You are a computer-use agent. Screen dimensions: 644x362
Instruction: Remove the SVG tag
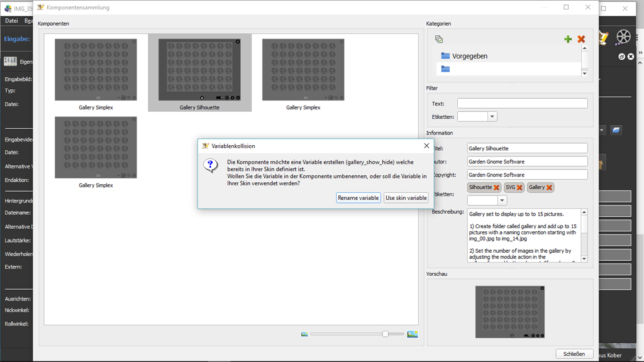pos(519,187)
